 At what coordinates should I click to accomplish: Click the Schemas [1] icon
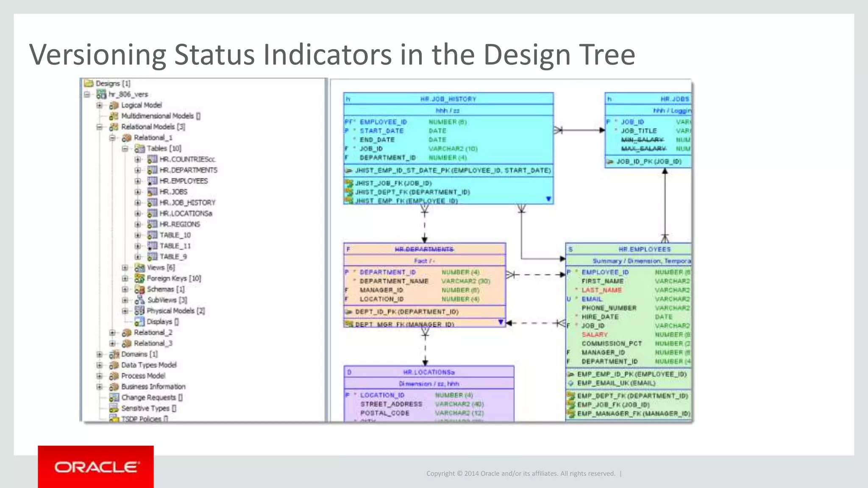coord(139,289)
